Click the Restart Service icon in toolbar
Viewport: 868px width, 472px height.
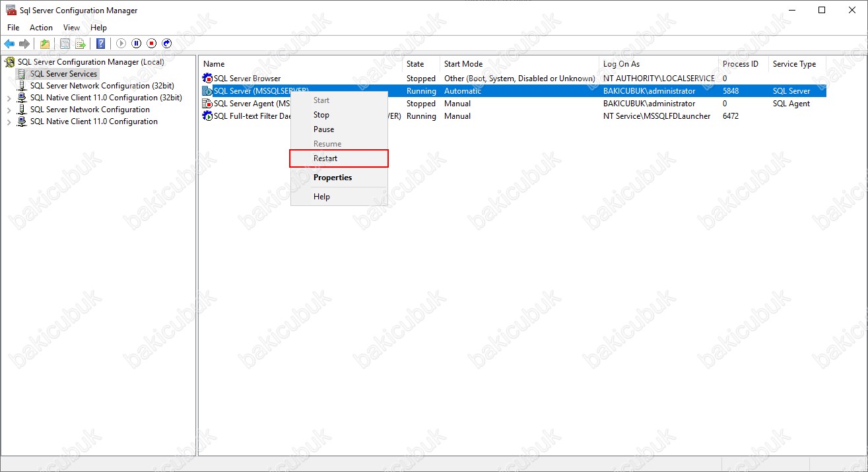(x=167, y=44)
